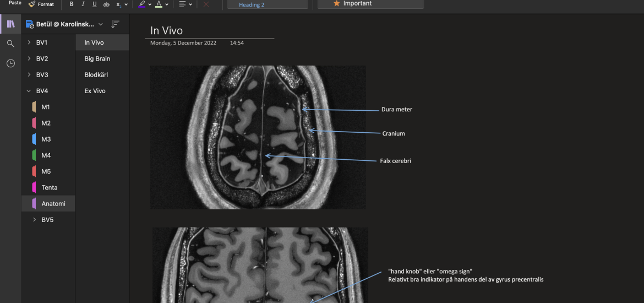
Task: Click the sort pages icon
Action: click(115, 24)
